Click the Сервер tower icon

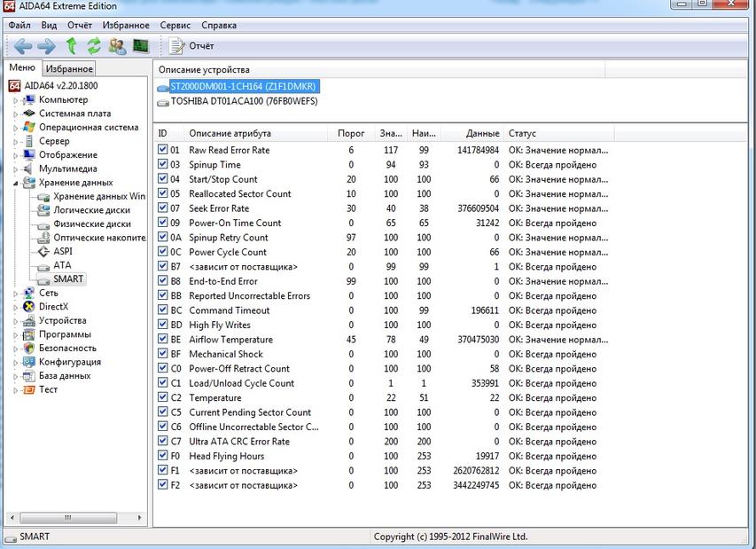pos(29,141)
